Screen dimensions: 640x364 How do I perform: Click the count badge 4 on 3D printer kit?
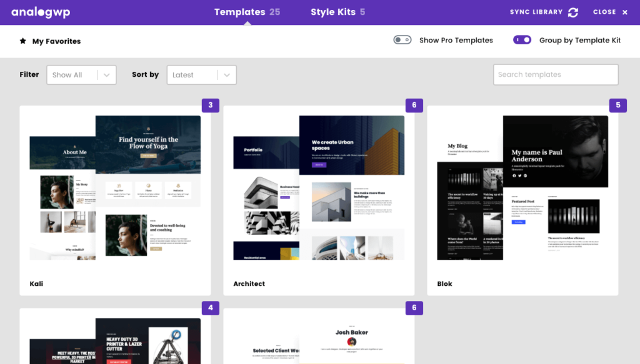click(211, 308)
